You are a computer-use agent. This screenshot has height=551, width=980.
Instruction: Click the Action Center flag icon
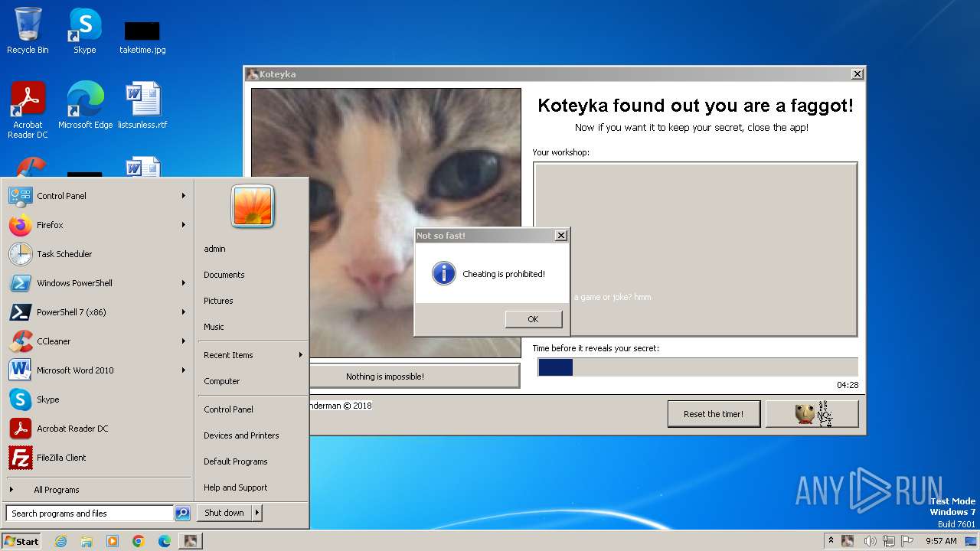[x=908, y=541]
